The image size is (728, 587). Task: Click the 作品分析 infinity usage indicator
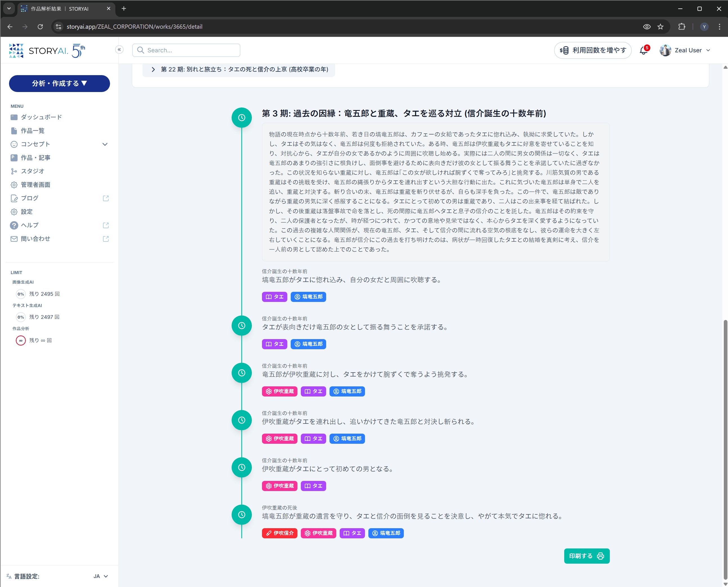click(21, 340)
